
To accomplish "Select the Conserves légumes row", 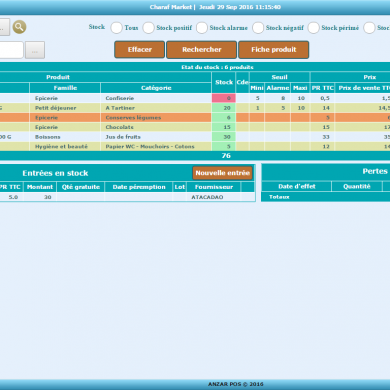I will pos(195,117).
